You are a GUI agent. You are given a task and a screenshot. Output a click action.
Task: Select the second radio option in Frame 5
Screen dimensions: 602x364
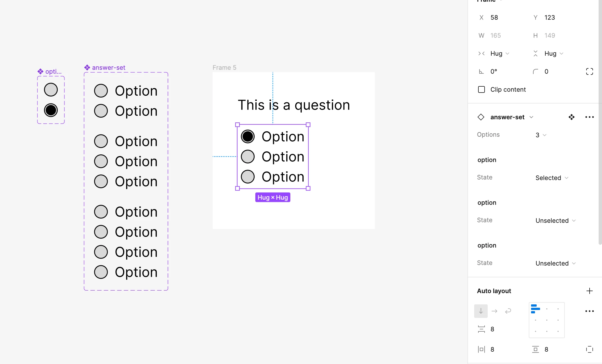pyautogui.click(x=248, y=157)
